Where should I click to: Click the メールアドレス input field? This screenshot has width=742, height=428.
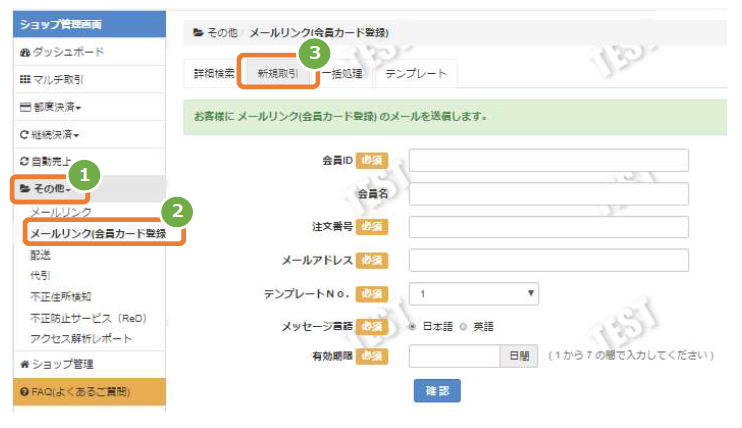click(548, 260)
